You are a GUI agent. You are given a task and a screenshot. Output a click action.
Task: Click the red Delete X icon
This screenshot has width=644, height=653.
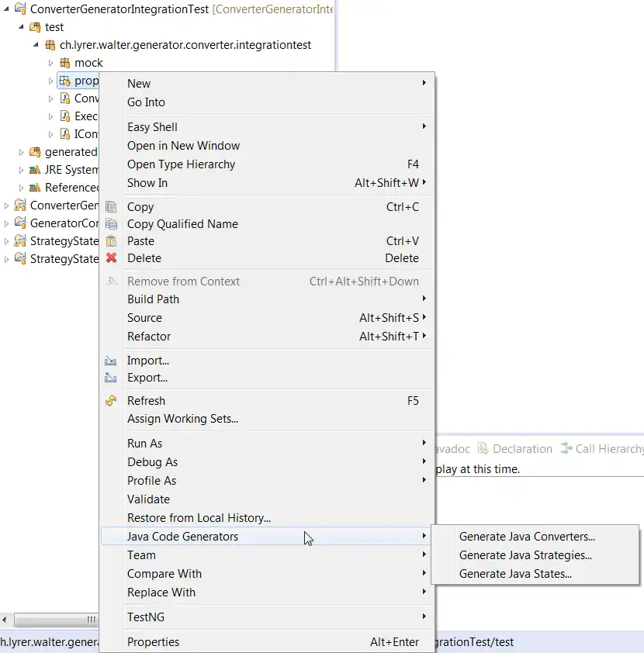coord(111,257)
